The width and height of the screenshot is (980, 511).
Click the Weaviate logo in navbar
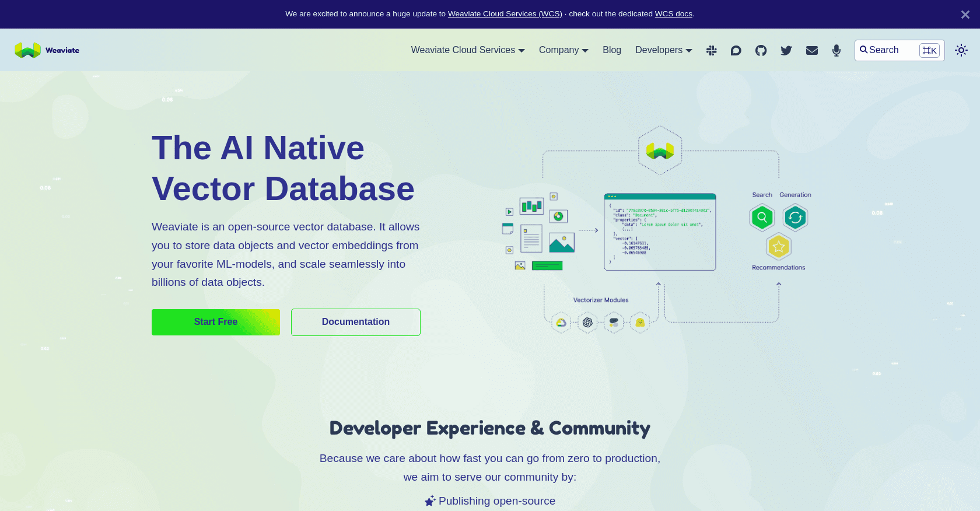pyautogui.click(x=47, y=50)
